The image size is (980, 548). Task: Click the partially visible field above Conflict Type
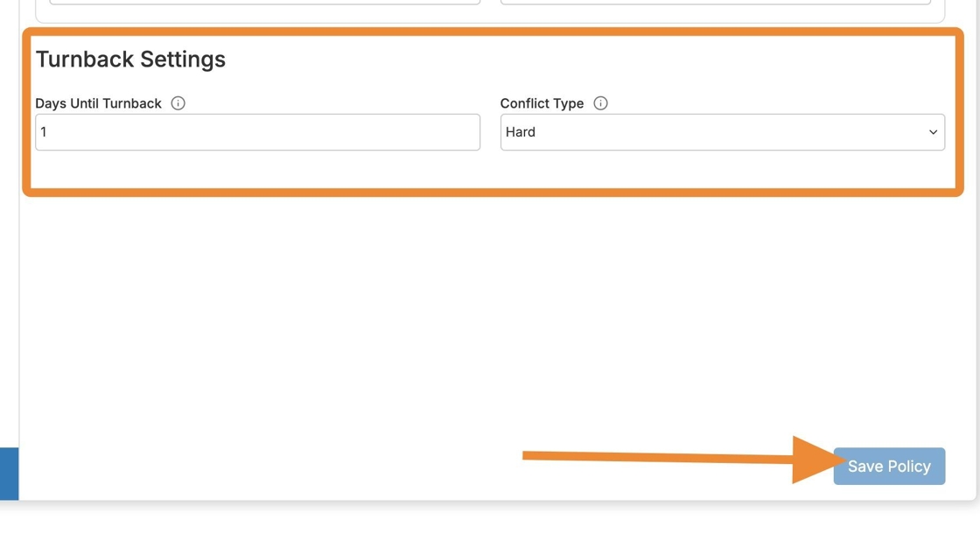tap(715, 2)
